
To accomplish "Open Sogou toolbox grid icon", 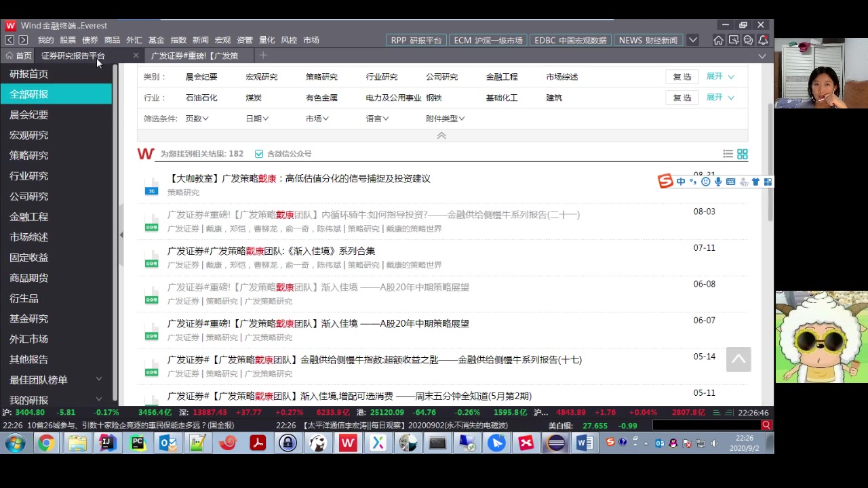I will [768, 182].
